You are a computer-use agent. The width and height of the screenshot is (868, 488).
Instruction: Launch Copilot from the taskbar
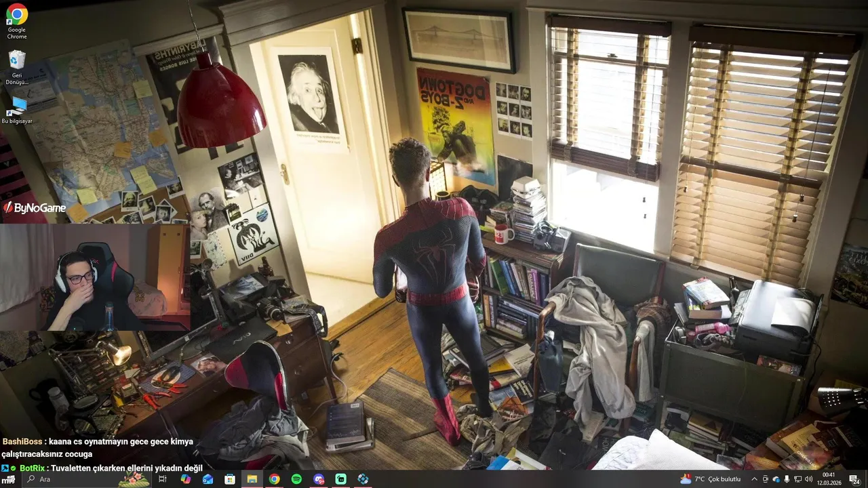(x=185, y=479)
